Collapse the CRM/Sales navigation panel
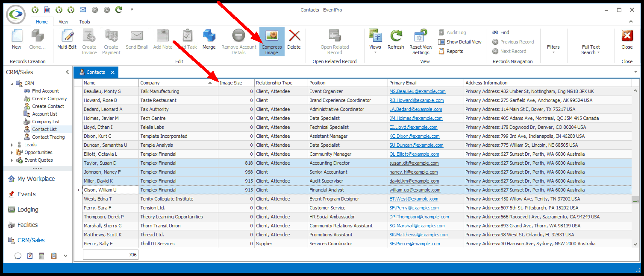 click(67, 72)
